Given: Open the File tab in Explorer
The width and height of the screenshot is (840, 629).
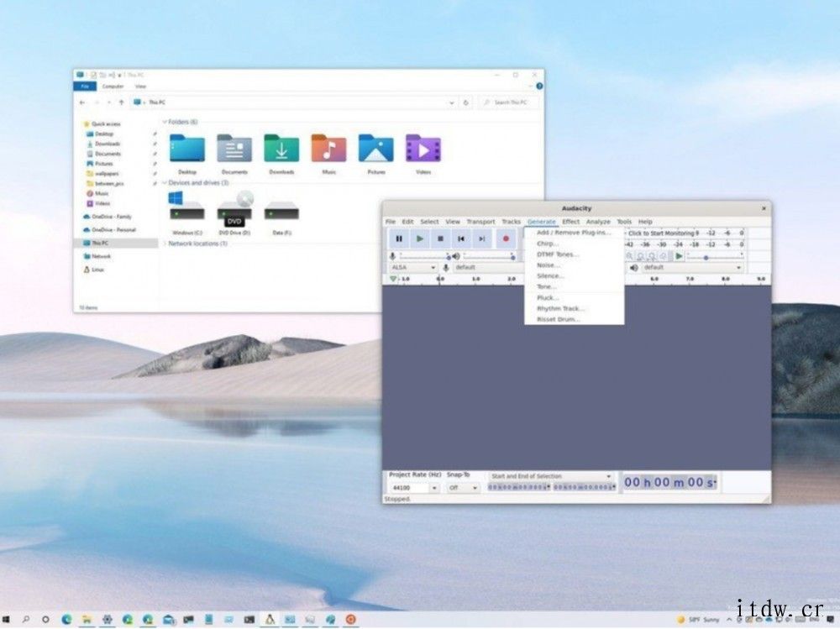Looking at the screenshot, I should click(x=85, y=86).
